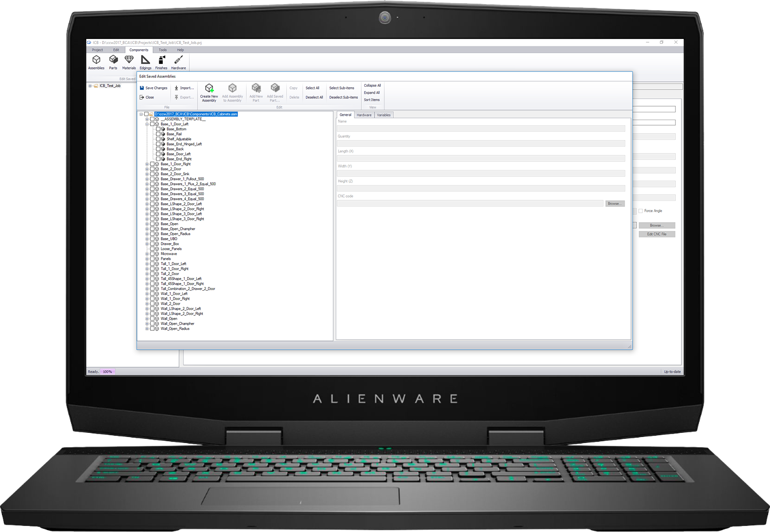Screen dimensions: 770x532
Task: Toggle the Force Angle checkbox
Action: (x=641, y=211)
